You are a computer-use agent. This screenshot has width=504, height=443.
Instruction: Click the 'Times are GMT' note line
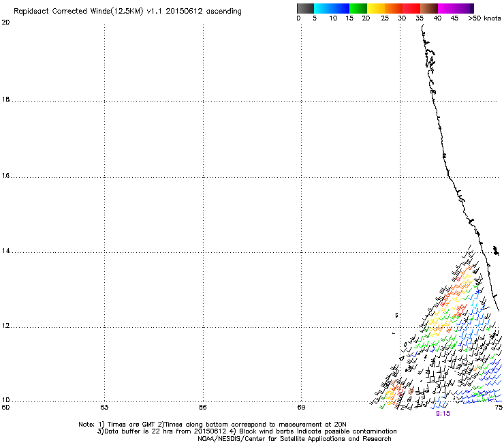(212, 425)
